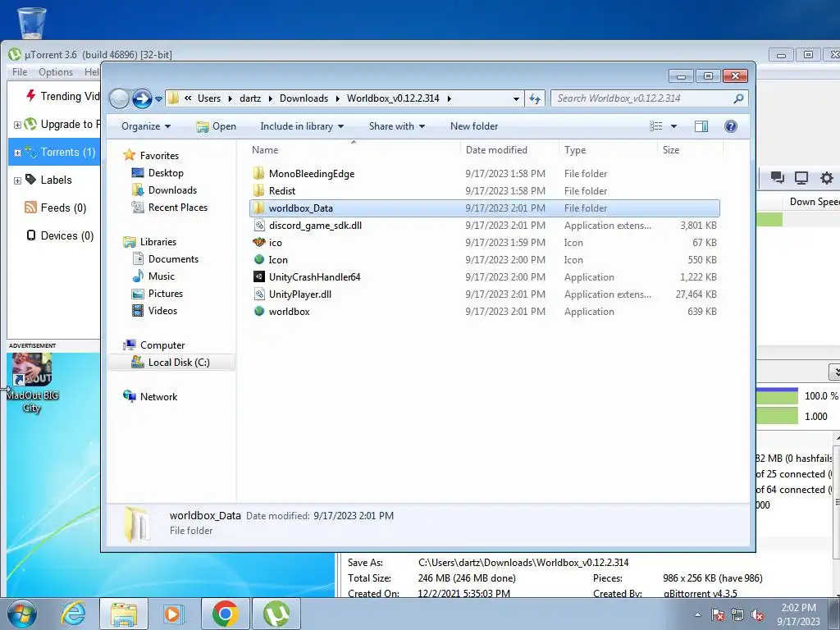Select the Redist folder icon

(258, 190)
